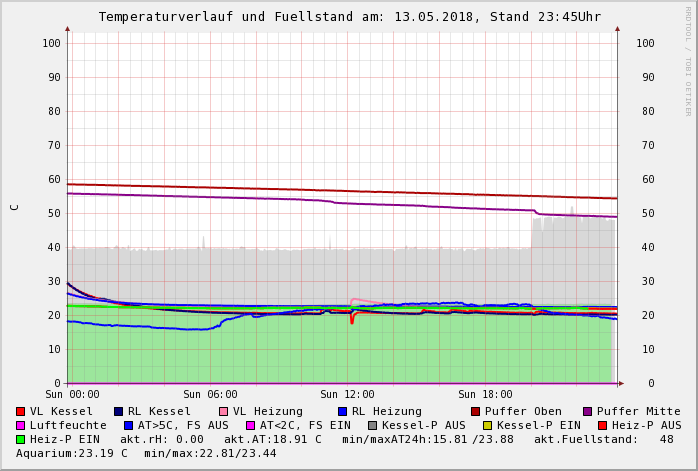Click the green Heiz-P EIN legend swatch
The width and height of the screenshot is (698, 471).
20,439
